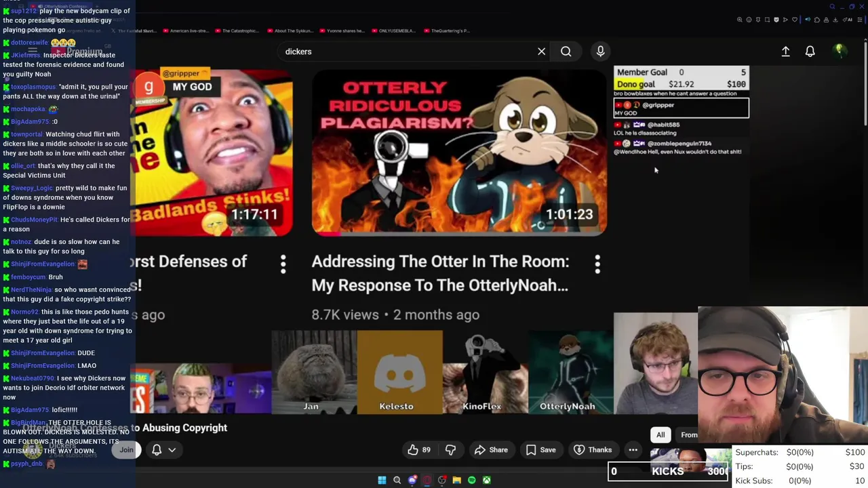The height and width of the screenshot is (488, 868).
Task: Open File Explorer from the taskbar
Action: coord(456,480)
